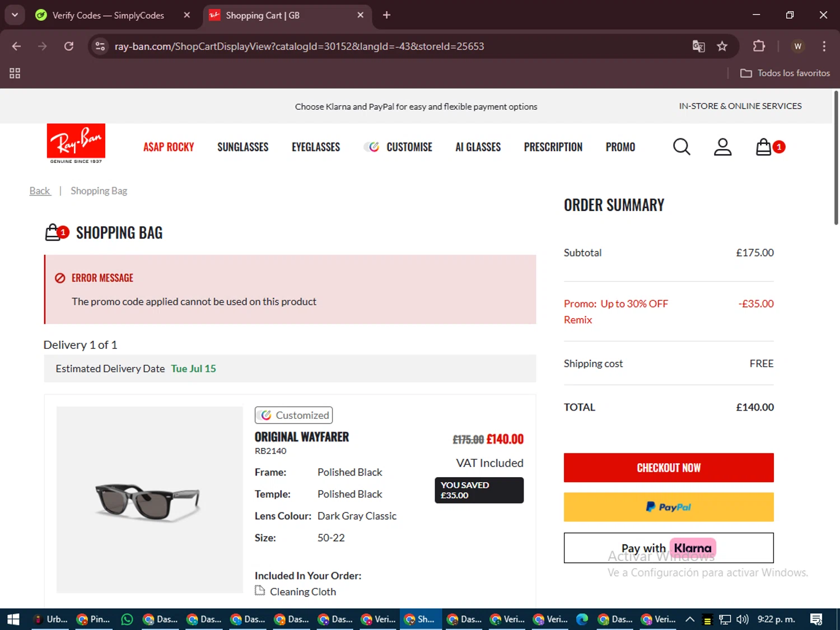Open the AI GLASSES menu
Viewport: 840px width, 630px height.
[x=478, y=147]
